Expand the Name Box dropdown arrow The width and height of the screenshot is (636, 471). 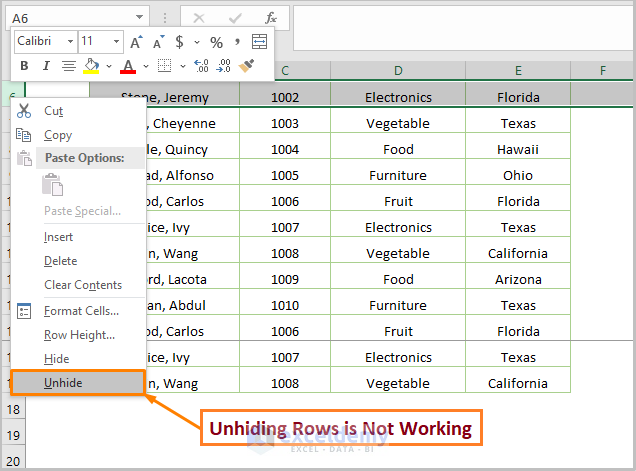click(x=140, y=17)
